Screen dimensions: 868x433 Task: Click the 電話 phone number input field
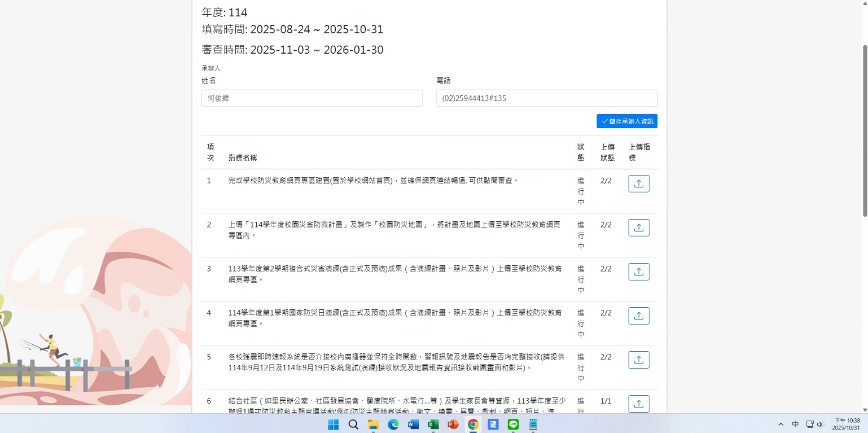[546, 98]
